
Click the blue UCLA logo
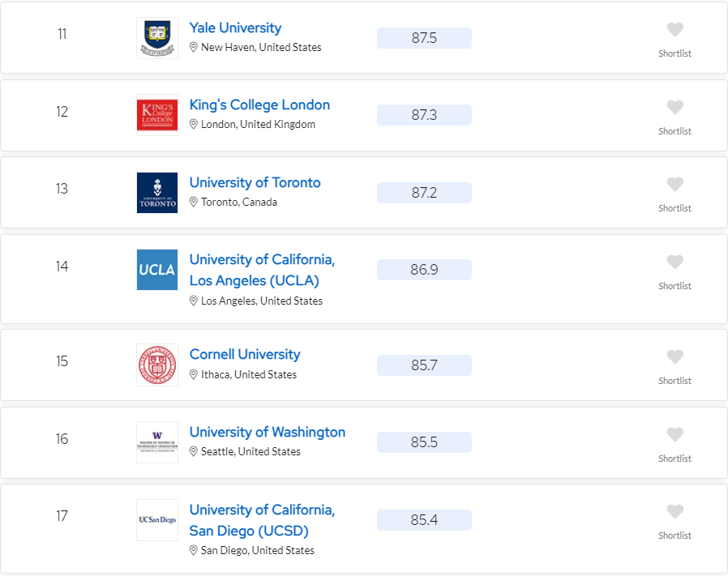click(x=157, y=270)
